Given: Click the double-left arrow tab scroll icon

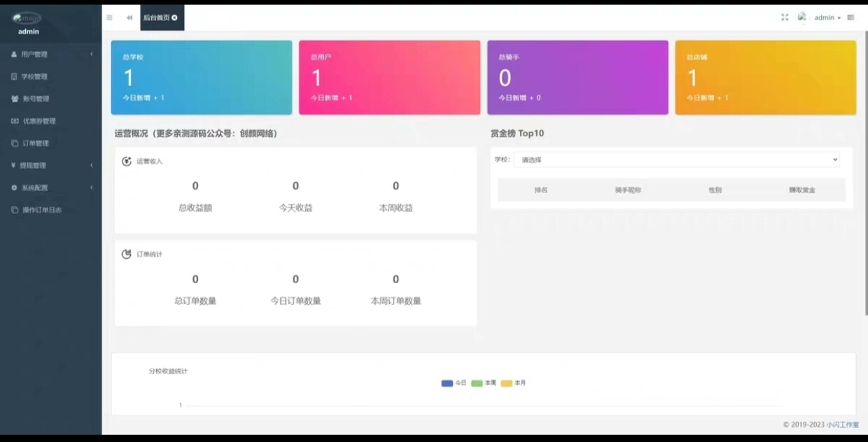Looking at the screenshot, I should point(129,17).
